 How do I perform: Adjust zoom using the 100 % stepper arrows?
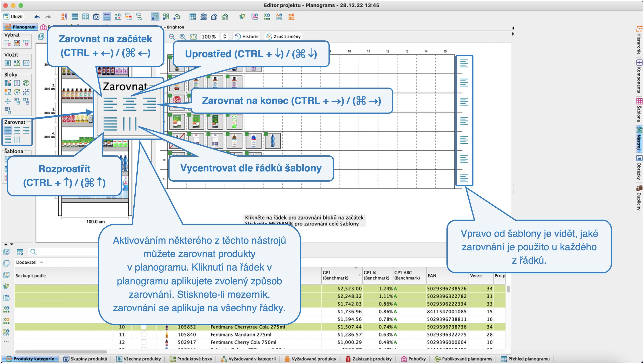pyautogui.click(x=225, y=37)
